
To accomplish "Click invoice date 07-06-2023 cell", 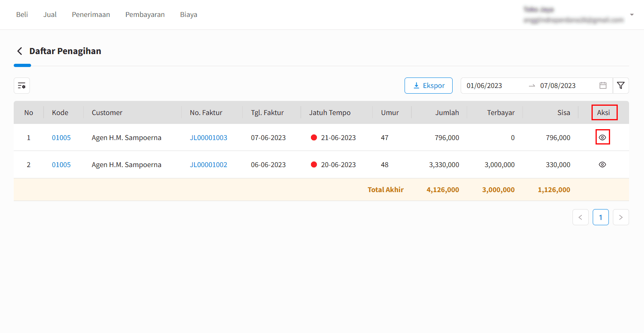I will (268, 138).
